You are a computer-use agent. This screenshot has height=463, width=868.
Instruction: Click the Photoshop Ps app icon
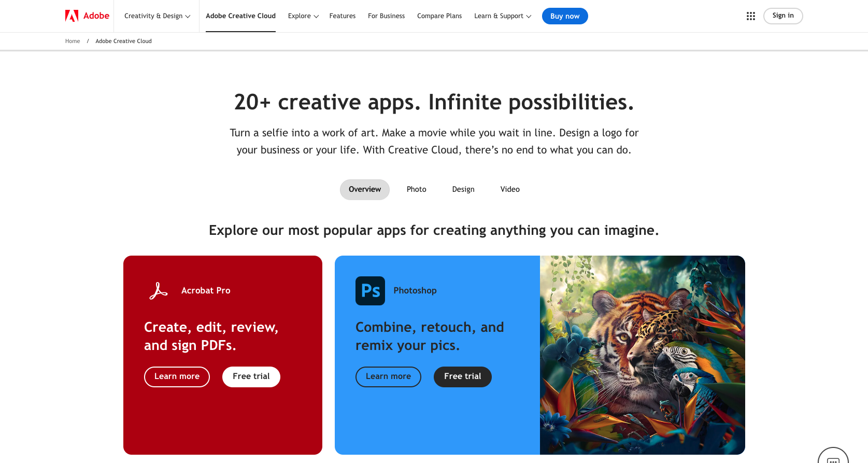point(370,291)
